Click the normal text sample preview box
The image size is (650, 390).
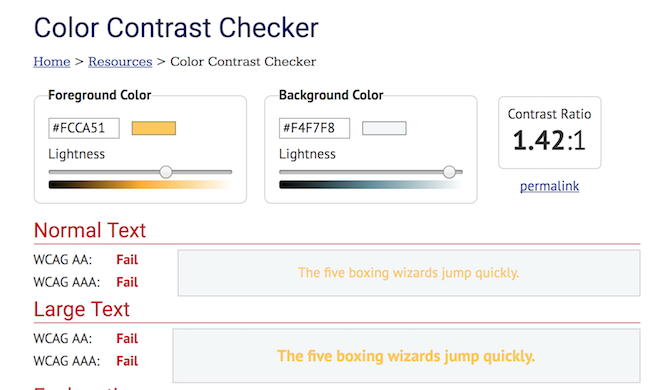point(409,273)
